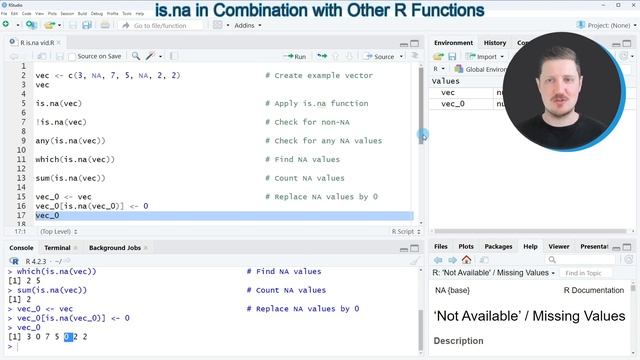Open workspace panes layout grid icon
Screen dimensions: 640x360
[x=218, y=25]
